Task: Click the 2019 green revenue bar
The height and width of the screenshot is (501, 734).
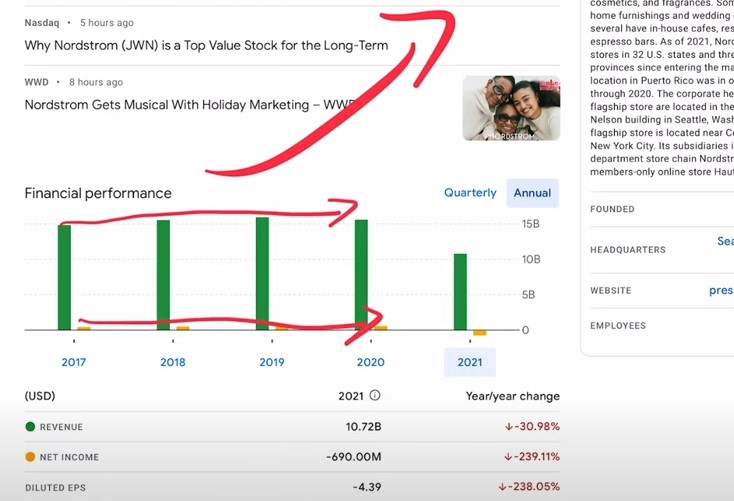Action: (x=262, y=273)
